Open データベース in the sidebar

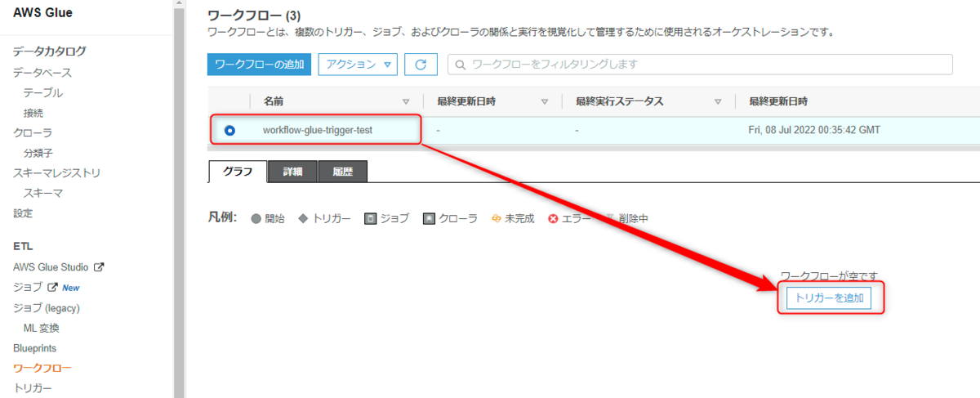point(42,73)
